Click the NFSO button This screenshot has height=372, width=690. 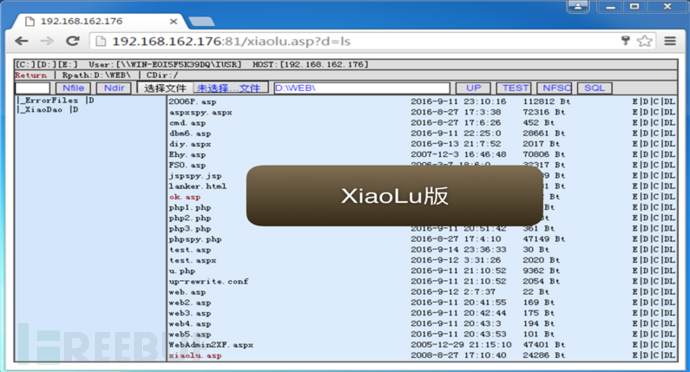coord(554,88)
